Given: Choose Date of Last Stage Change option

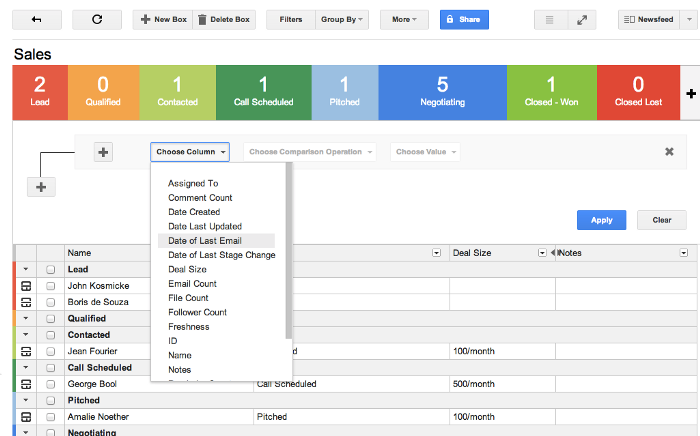Looking at the screenshot, I should tap(221, 255).
